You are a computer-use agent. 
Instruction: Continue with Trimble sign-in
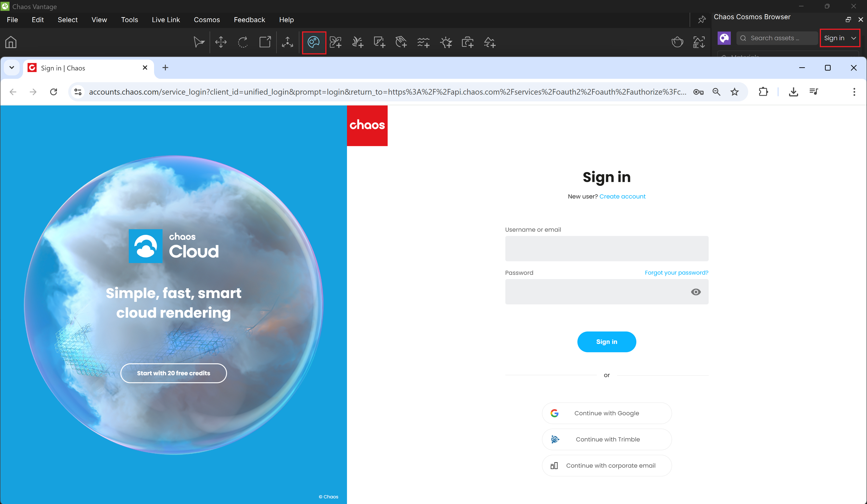pos(607,439)
